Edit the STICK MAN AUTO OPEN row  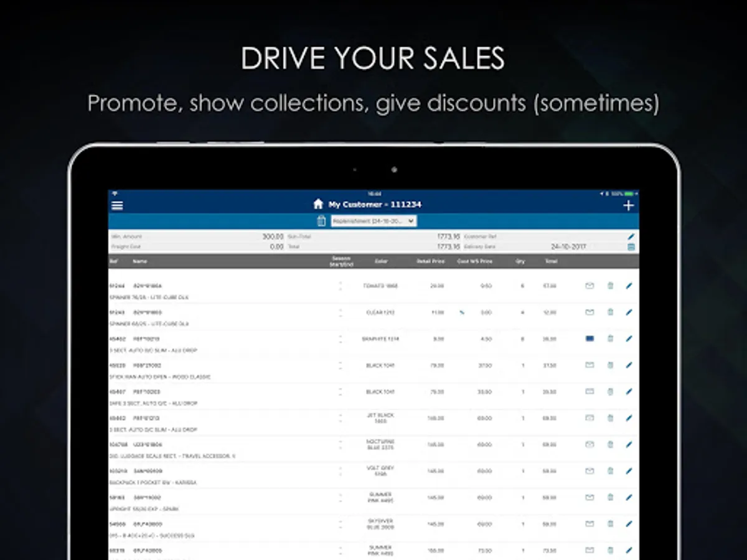pyautogui.click(x=629, y=365)
